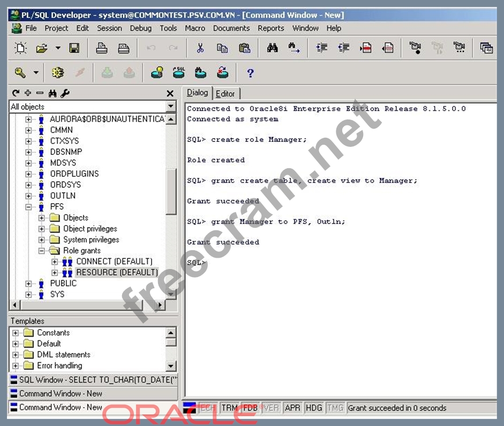Click the Explain Plan SQL icon
Image resolution: width=504 pixels, height=426 pixels.
pos(179,73)
